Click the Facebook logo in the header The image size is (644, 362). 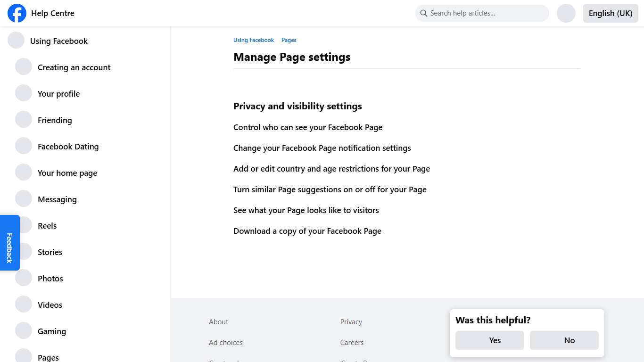(x=17, y=13)
